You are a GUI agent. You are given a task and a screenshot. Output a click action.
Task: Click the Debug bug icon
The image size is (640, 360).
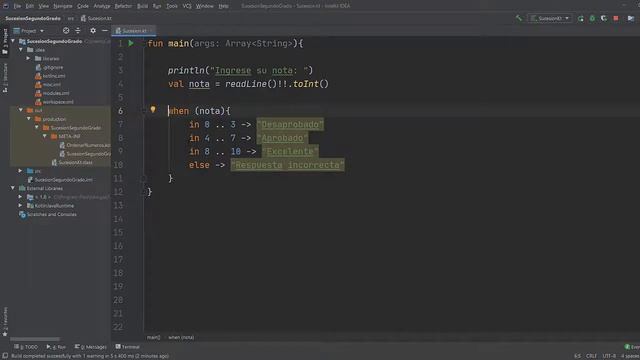point(592,18)
